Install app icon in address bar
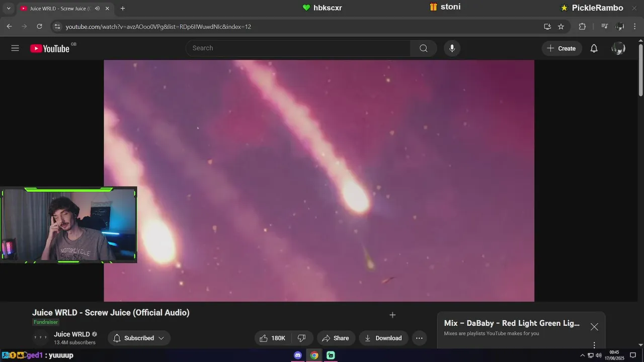This screenshot has height=362, width=644. point(547,27)
